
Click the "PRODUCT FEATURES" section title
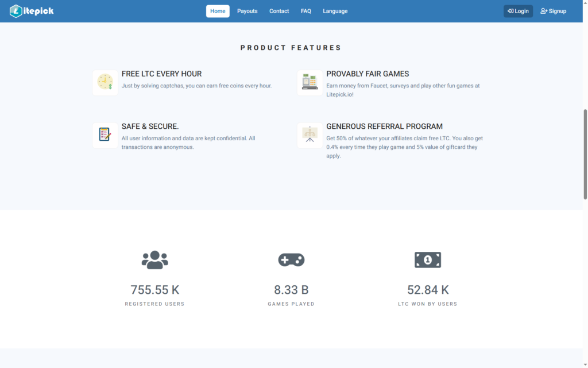291,48
